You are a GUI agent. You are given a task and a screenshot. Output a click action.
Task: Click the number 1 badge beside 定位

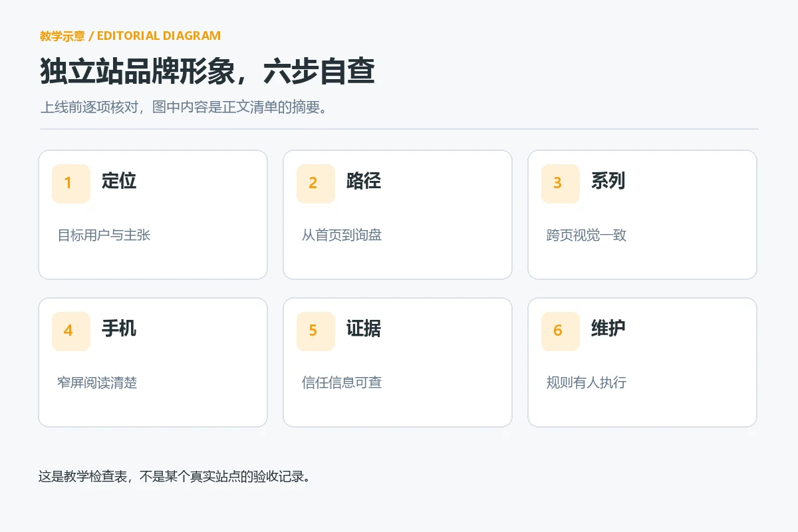point(71,184)
